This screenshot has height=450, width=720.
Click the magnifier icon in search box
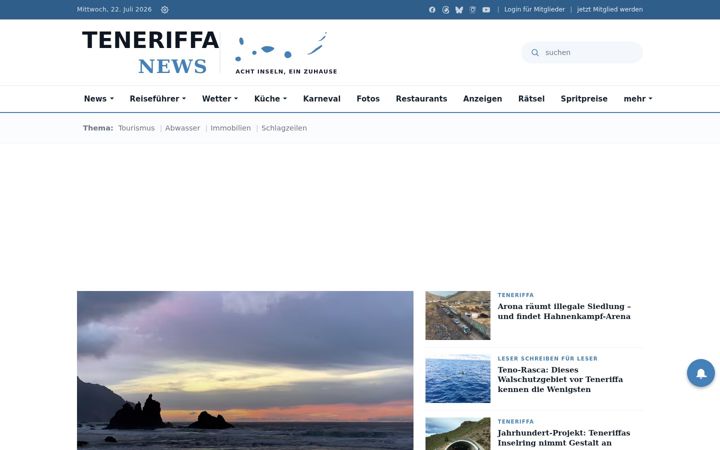(x=535, y=53)
